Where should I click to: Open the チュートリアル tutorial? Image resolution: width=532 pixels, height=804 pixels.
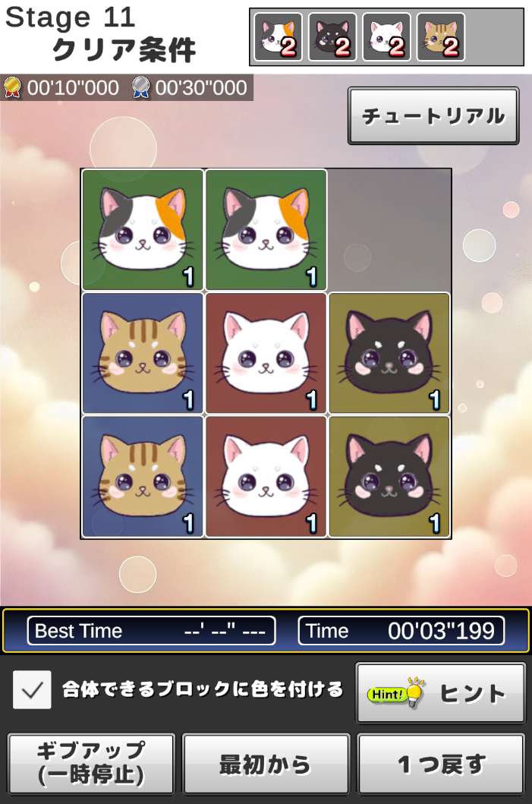pyautogui.click(x=433, y=116)
